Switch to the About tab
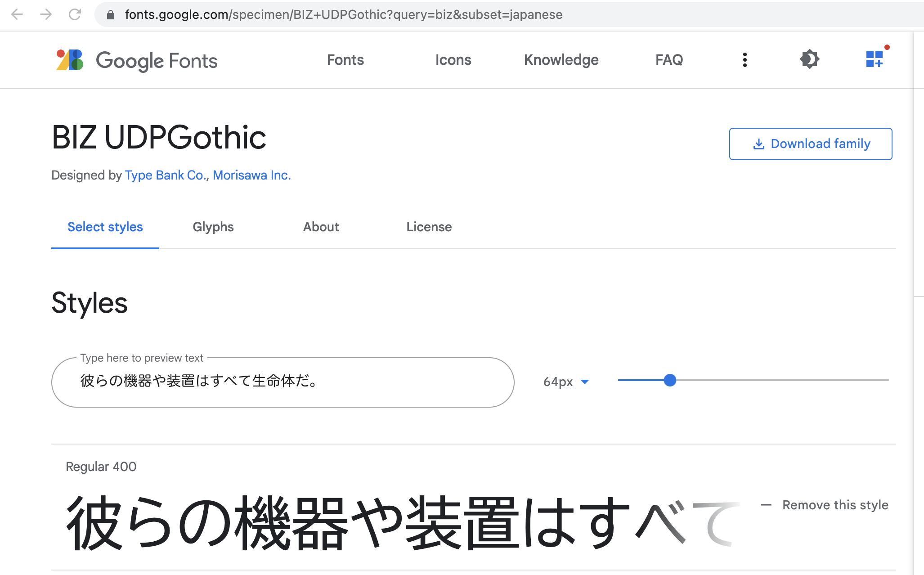The width and height of the screenshot is (924, 575). [321, 227]
